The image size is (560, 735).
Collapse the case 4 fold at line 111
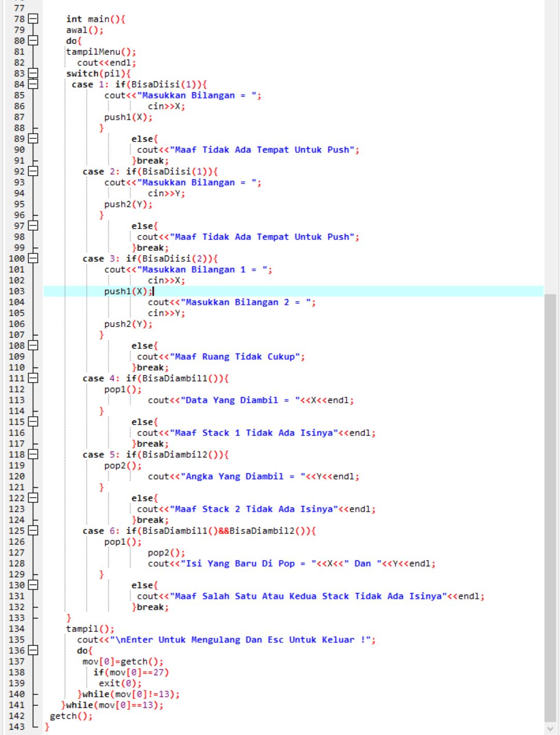(x=33, y=378)
